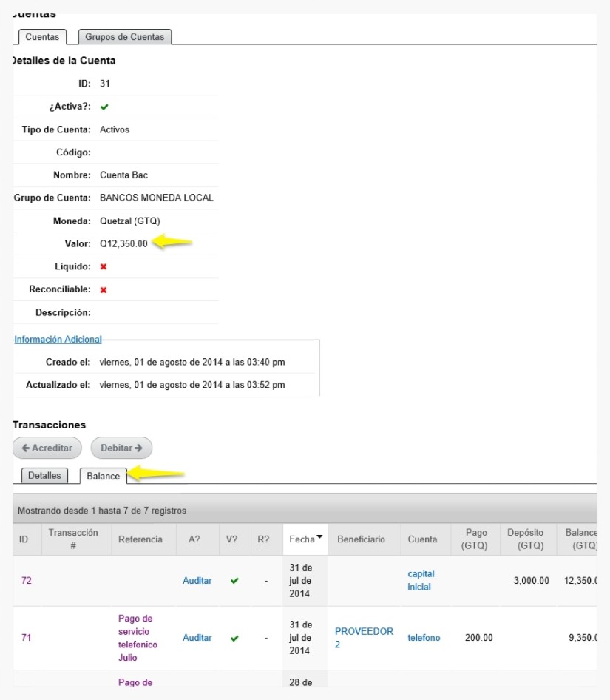This screenshot has width=610, height=700.
Task: Select the Balance transactions tab
Action: [103, 476]
